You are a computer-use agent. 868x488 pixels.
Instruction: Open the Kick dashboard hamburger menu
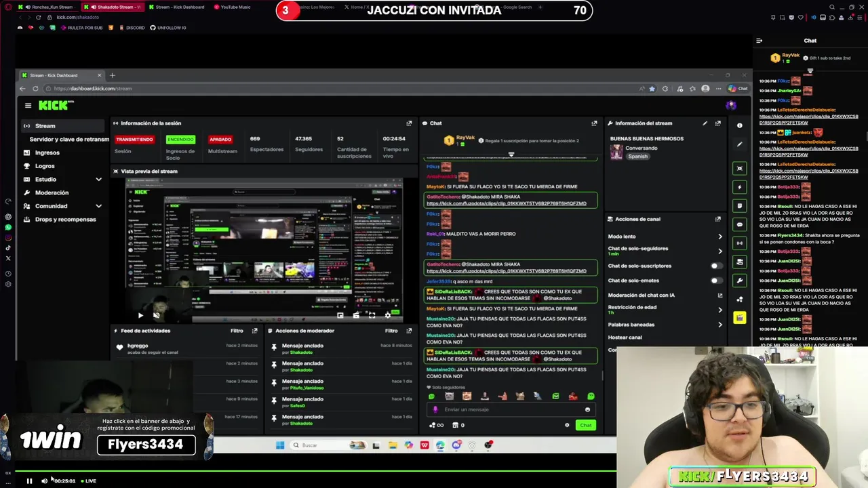tap(28, 105)
